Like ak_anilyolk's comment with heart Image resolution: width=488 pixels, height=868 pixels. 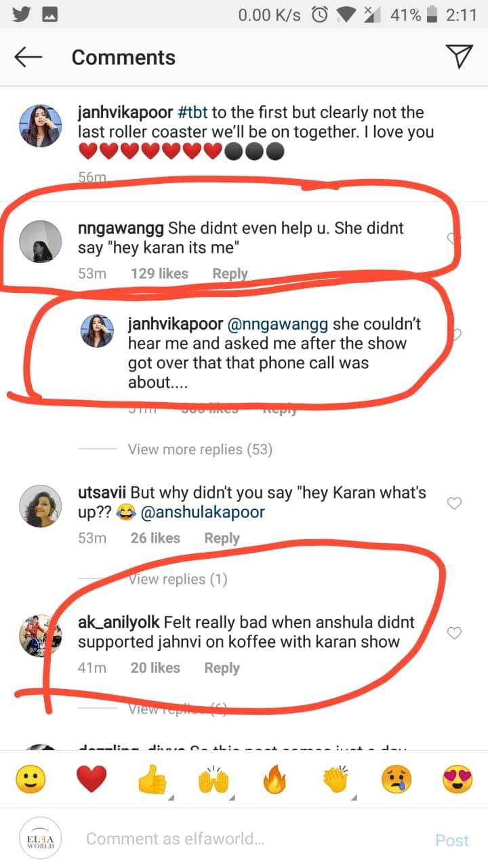[x=455, y=633]
